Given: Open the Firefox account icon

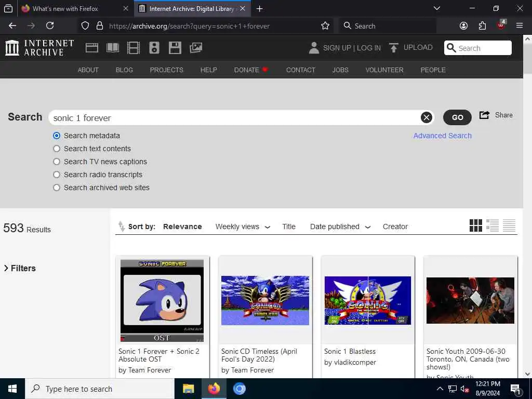Looking at the screenshot, I should [463, 26].
